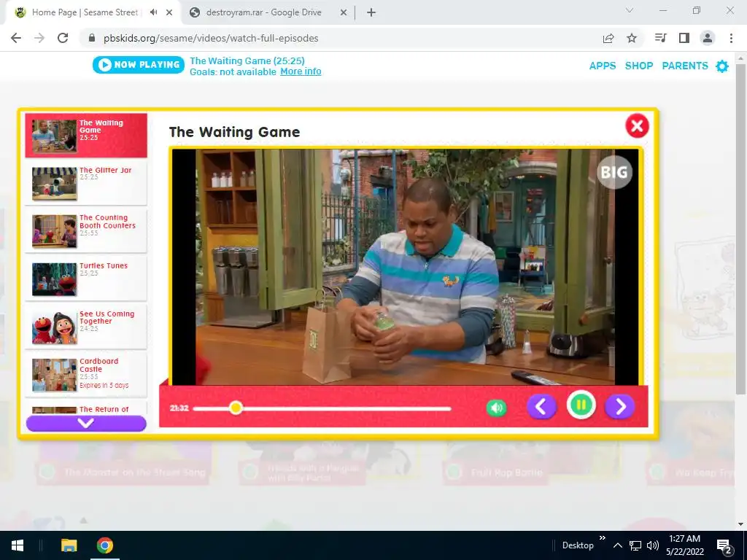The height and width of the screenshot is (560, 747).
Task: Open the PARENTS menu link
Action: [685, 66]
